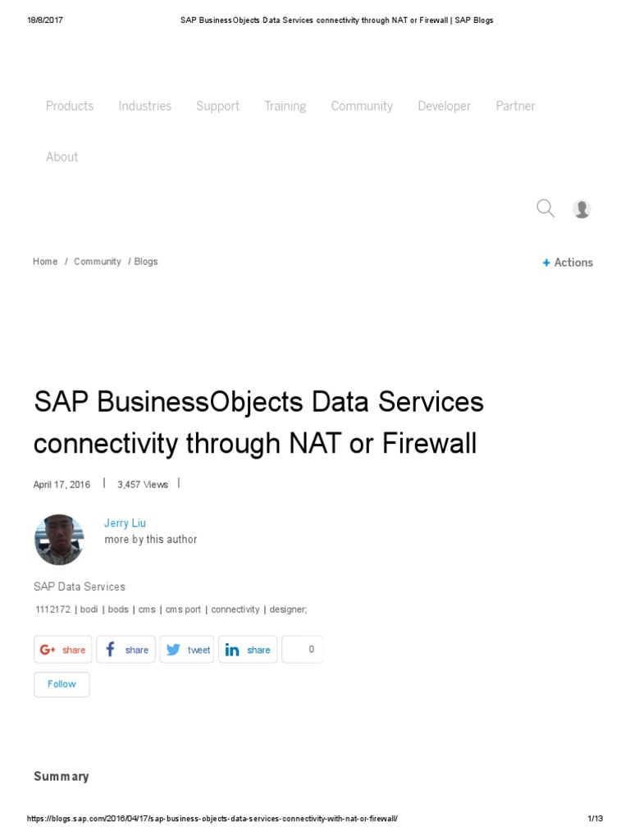
Task: Open the About menu item
Action: [62, 157]
